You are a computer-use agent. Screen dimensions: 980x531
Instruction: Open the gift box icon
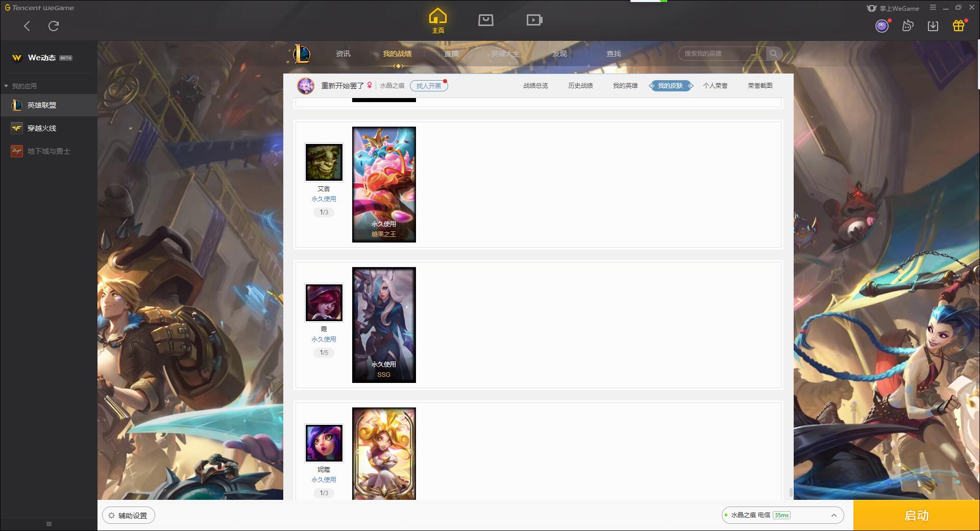click(x=959, y=26)
